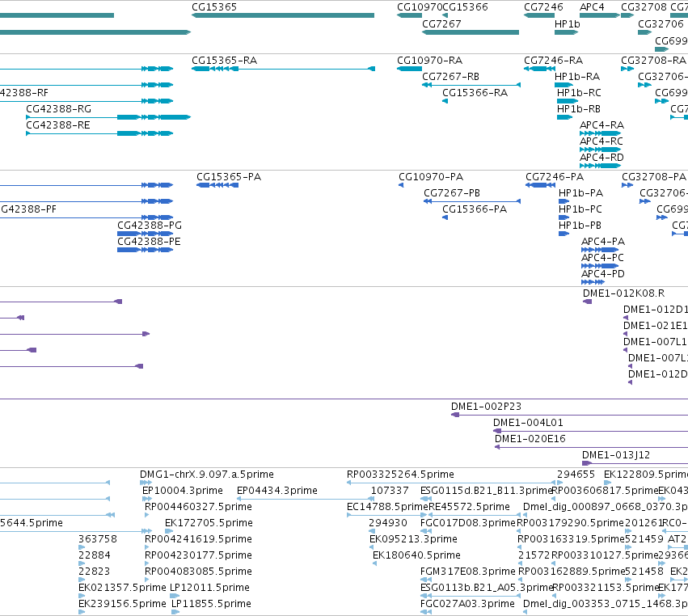
Task: Select protein HP1b-PB label
Action: (580, 226)
